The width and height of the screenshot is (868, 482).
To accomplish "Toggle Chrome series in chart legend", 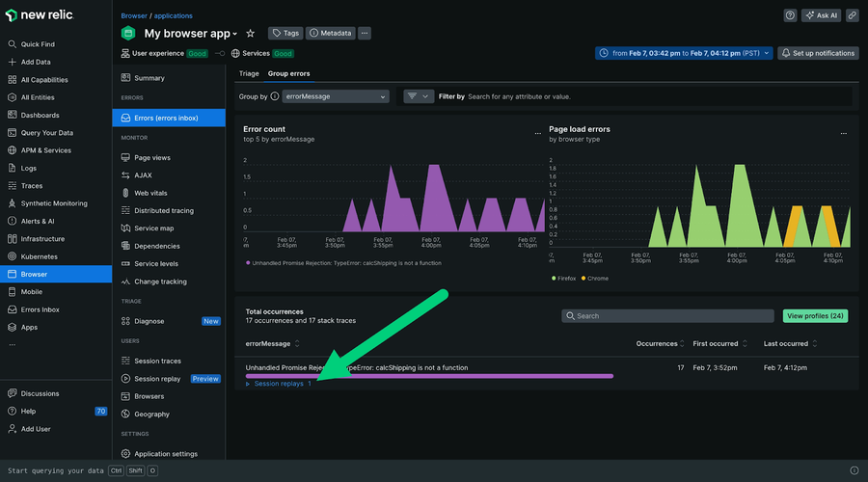I will 598,278.
